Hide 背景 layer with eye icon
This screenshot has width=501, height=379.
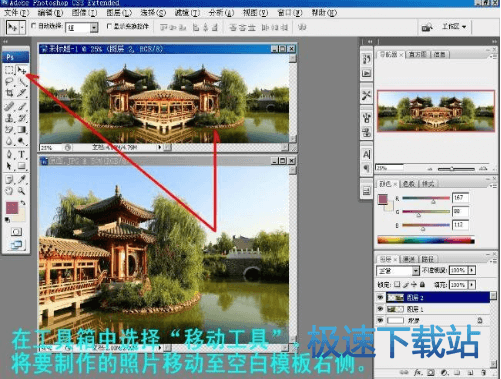pyautogui.click(x=380, y=320)
